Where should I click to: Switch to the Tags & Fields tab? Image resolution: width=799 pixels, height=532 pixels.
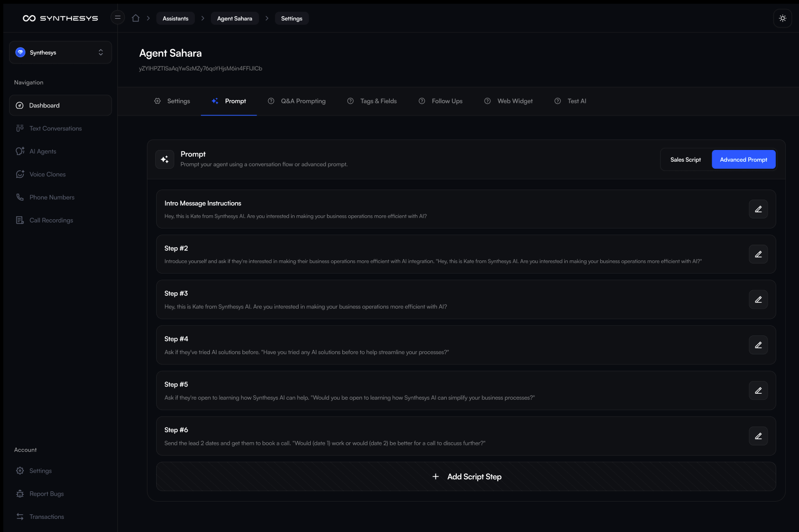pos(372,101)
